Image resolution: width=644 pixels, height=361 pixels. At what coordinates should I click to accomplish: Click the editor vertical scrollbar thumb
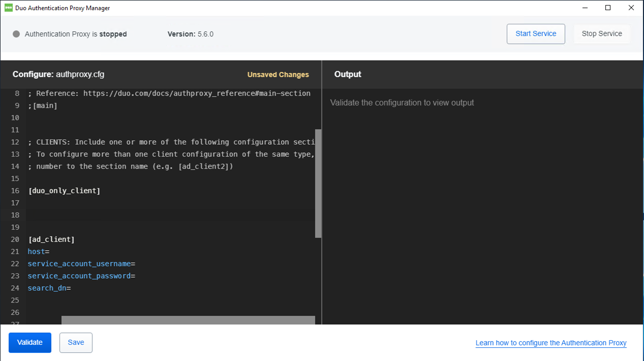(318, 183)
